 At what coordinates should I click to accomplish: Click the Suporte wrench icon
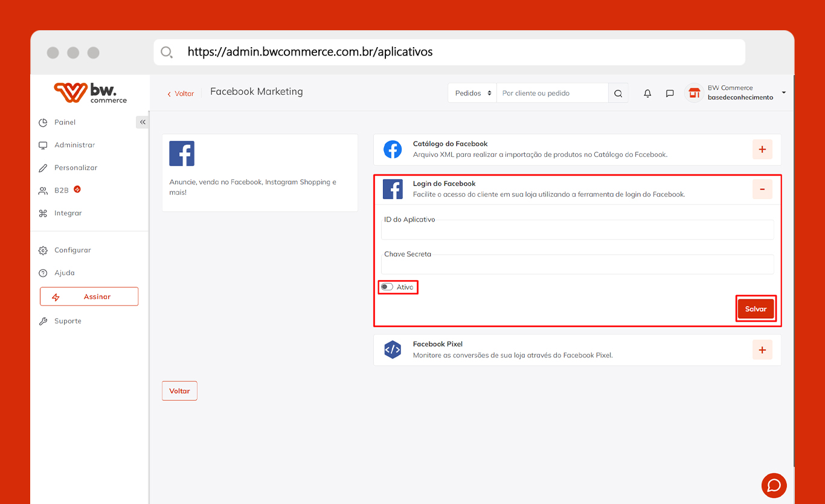43,321
